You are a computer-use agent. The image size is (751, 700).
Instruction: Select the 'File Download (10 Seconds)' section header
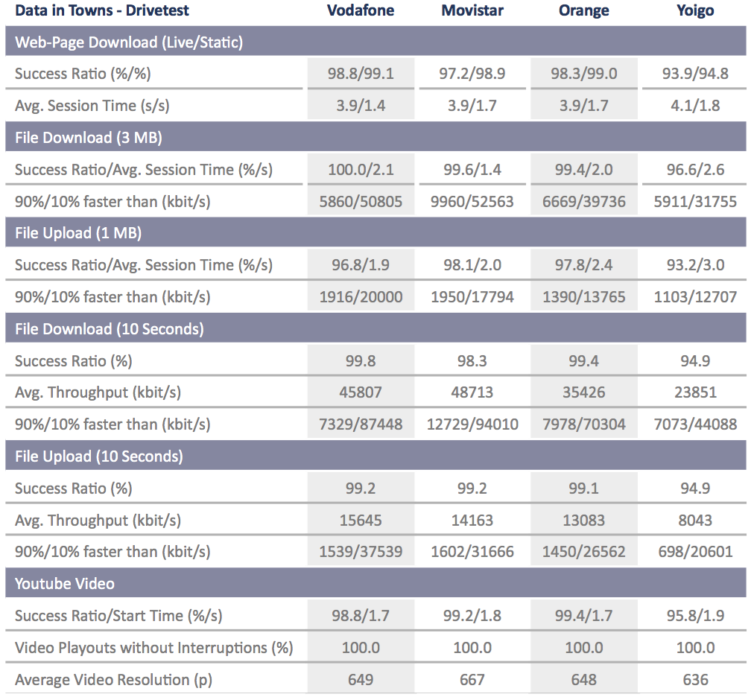pos(375,328)
